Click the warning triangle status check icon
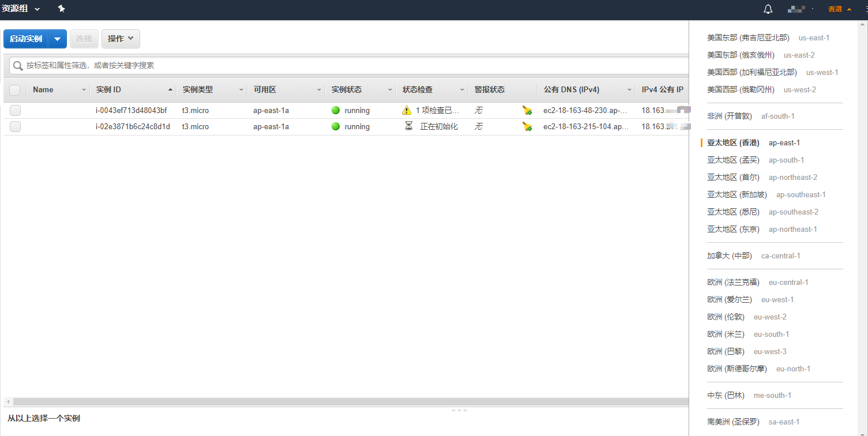Image resolution: width=868 pixels, height=436 pixels. [407, 110]
